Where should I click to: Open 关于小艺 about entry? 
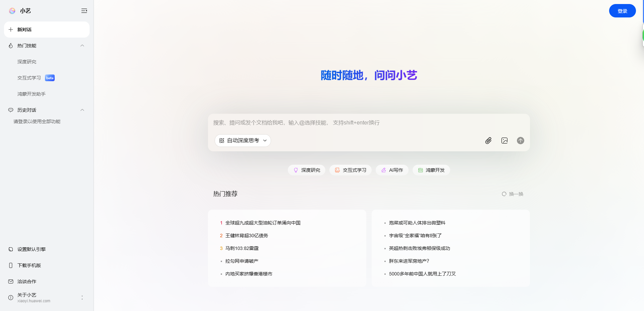(27, 295)
